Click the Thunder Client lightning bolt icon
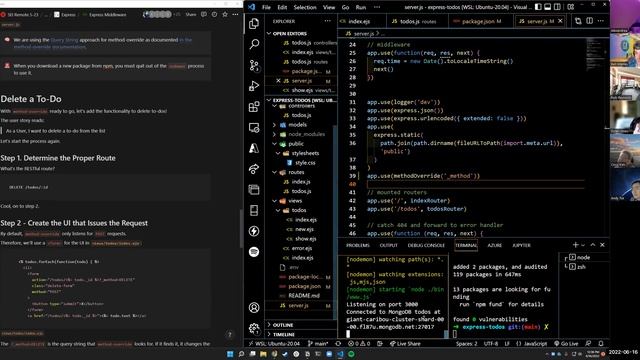 point(254,231)
